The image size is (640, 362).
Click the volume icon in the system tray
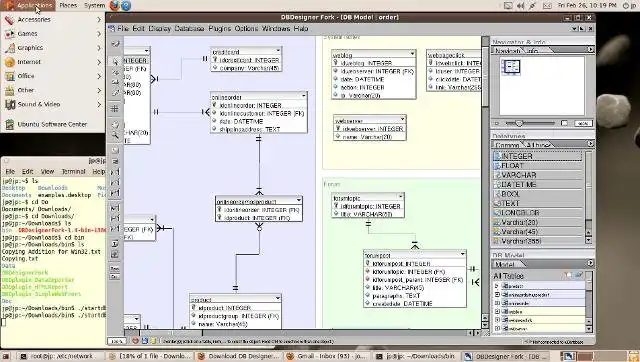point(520,5)
